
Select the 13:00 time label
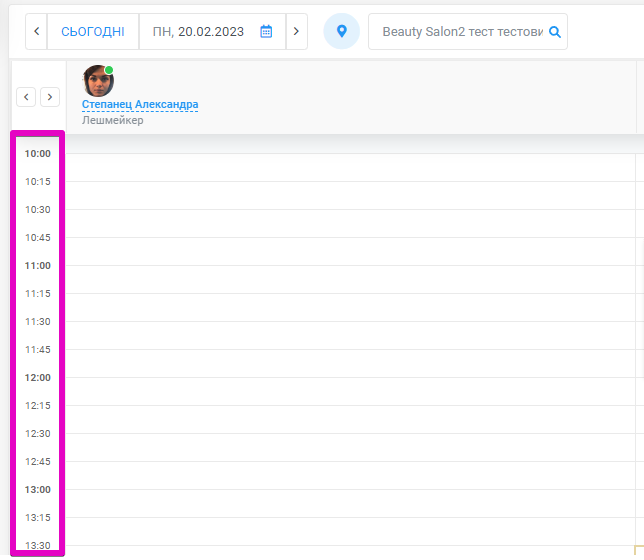tap(38, 490)
